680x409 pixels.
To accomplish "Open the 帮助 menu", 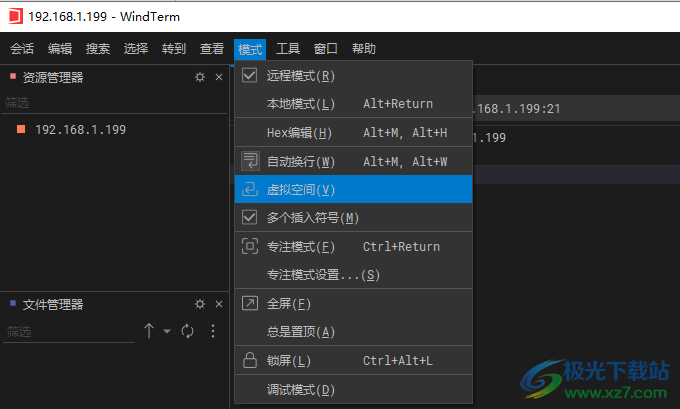I will coord(363,49).
